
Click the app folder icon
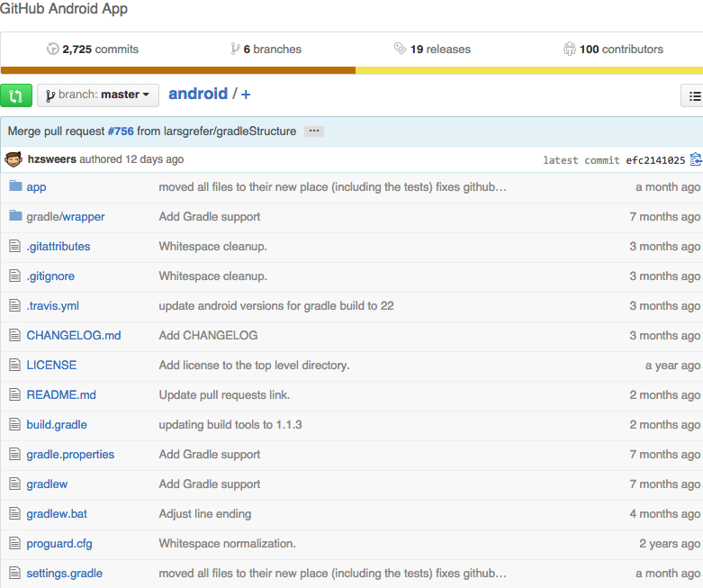coord(15,185)
